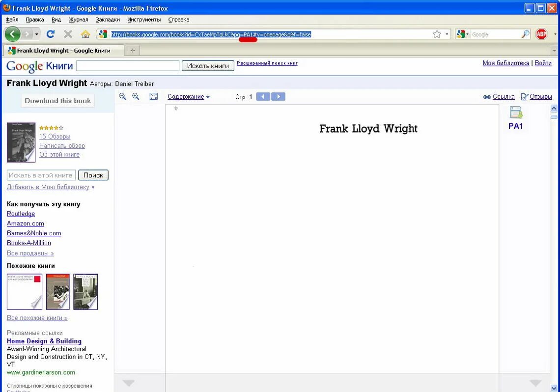
Task: Click the Adblock Plus icon
Action: tap(541, 34)
